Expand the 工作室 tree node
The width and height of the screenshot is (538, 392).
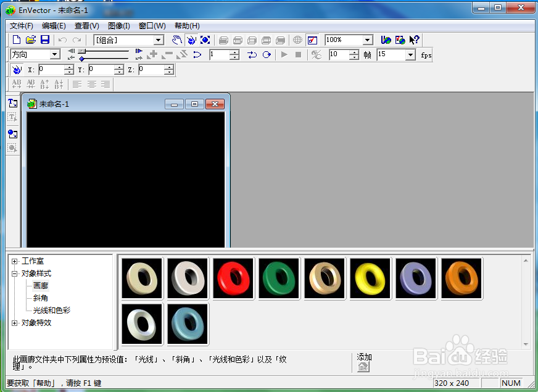coord(14,261)
